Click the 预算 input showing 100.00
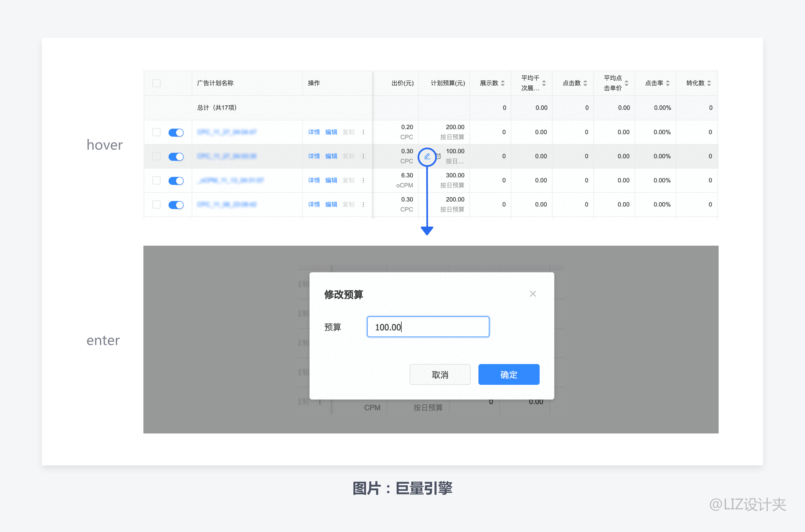The width and height of the screenshot is (805, 532). (x=428, y=327)
